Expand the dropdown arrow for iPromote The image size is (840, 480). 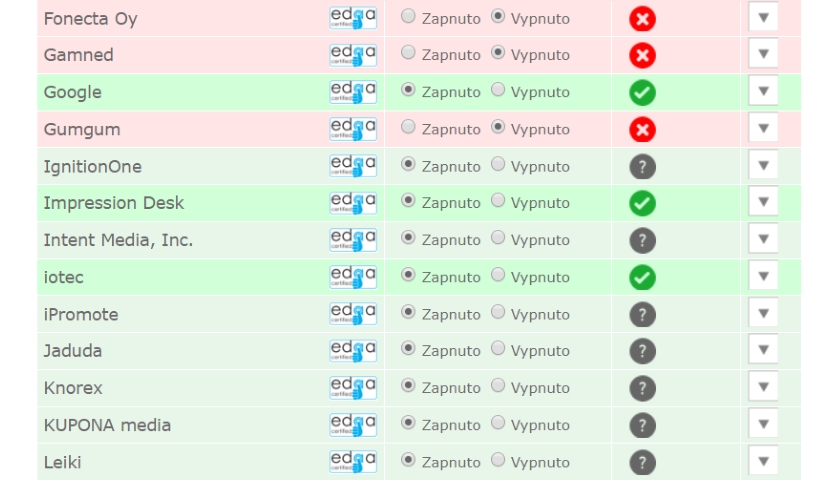coord(763,313)
